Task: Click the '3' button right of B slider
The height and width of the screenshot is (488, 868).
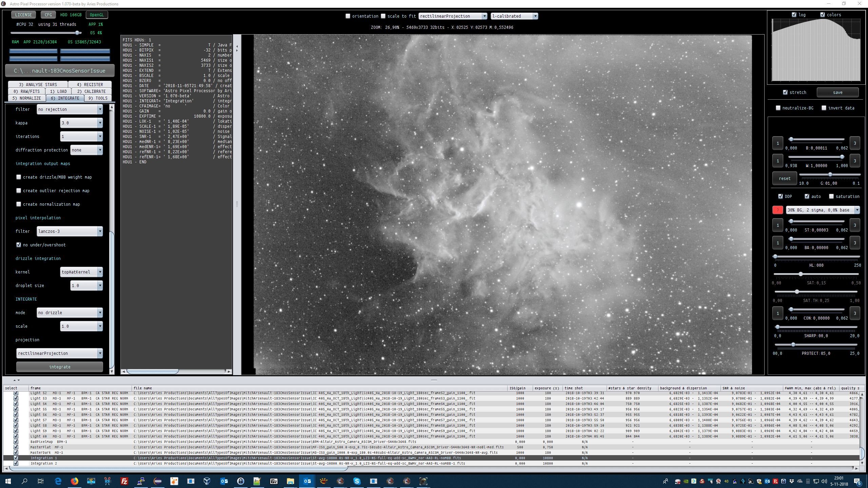Action: coord(854,143)
